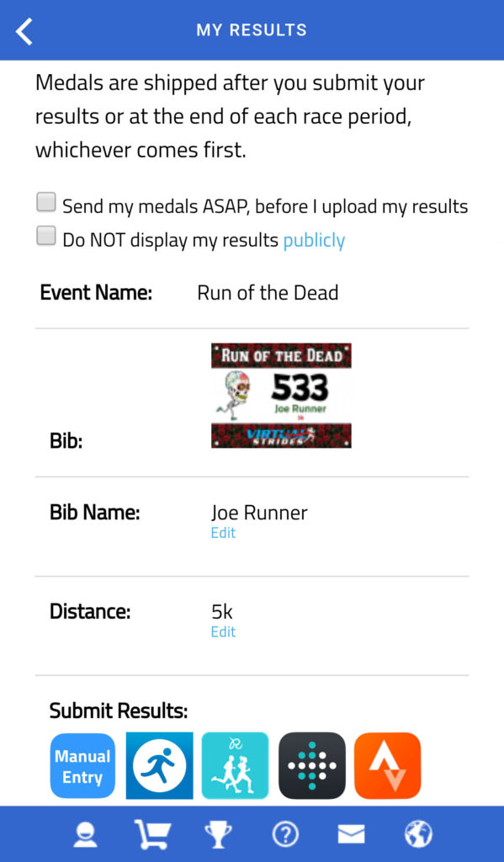
Task: Check the box to hide results publicly
Action: (x=45, y=236)
